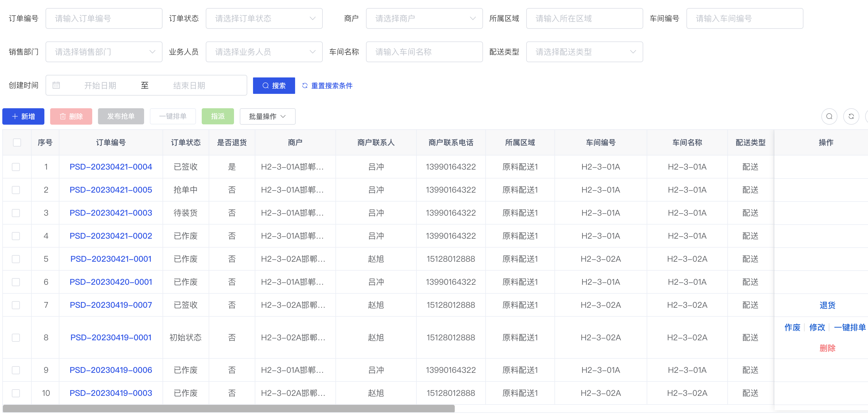
Task: Click 重置搜索条件 link
Action: (328, 86)
